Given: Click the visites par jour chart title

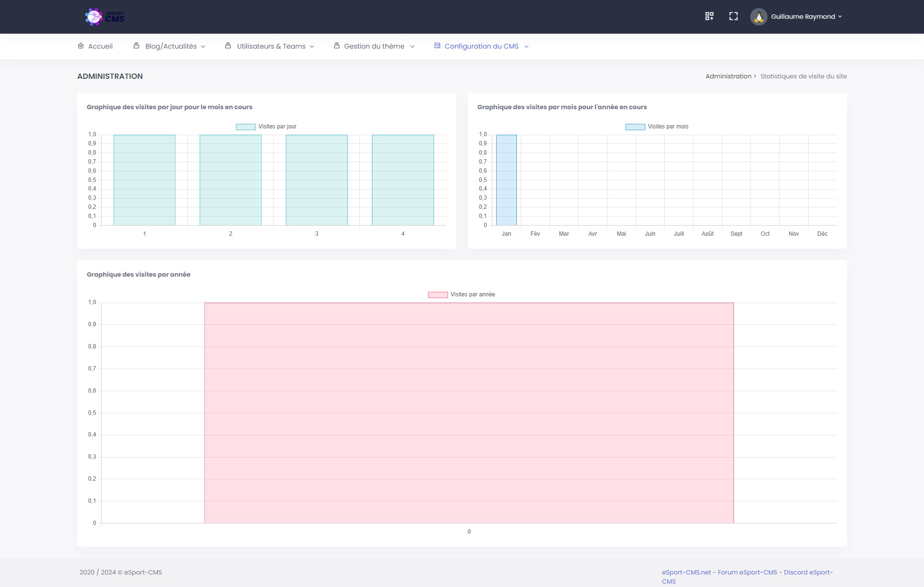Looking at the screenshot, I should 169,107.
